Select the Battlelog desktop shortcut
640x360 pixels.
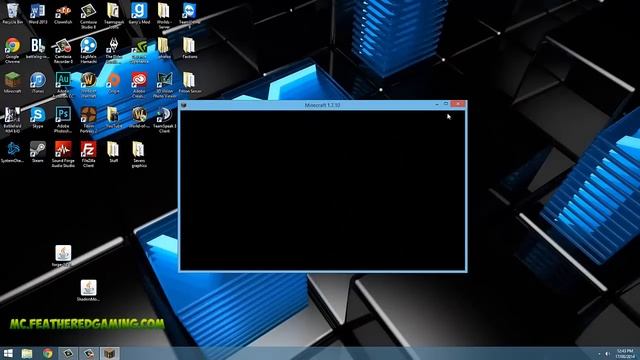click(x=38, y=48)
